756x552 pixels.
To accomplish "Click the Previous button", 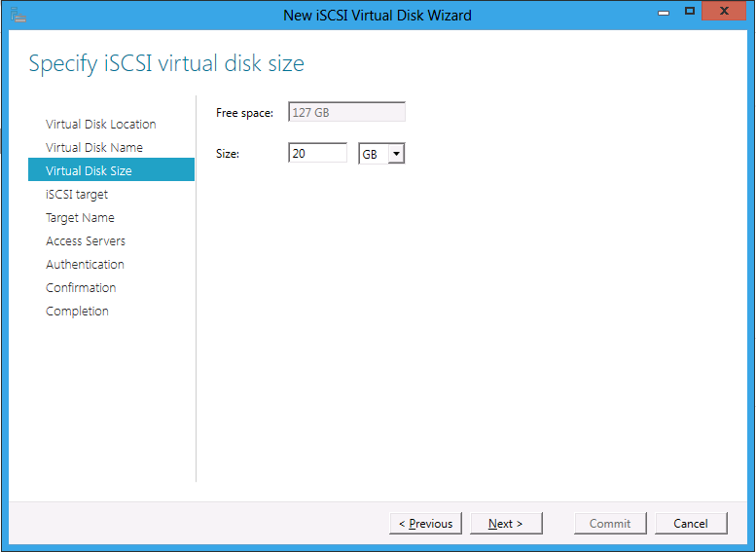I will [x=426, y=524].
